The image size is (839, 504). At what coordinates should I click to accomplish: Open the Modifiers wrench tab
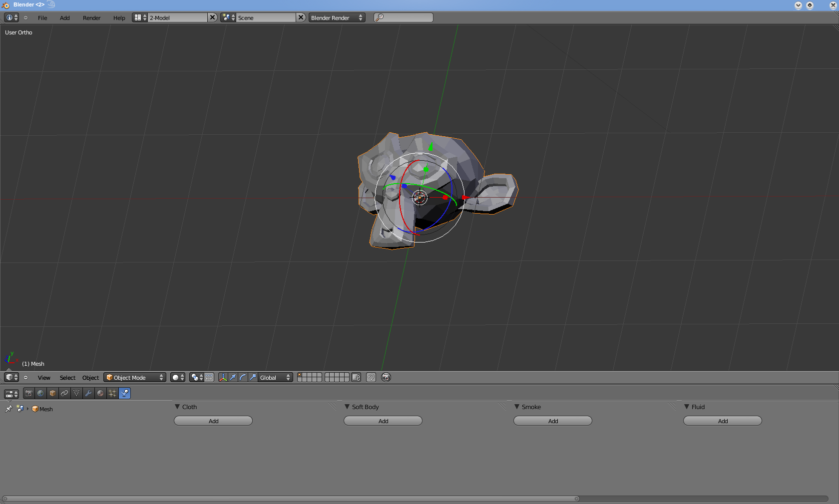pos(88,393)
